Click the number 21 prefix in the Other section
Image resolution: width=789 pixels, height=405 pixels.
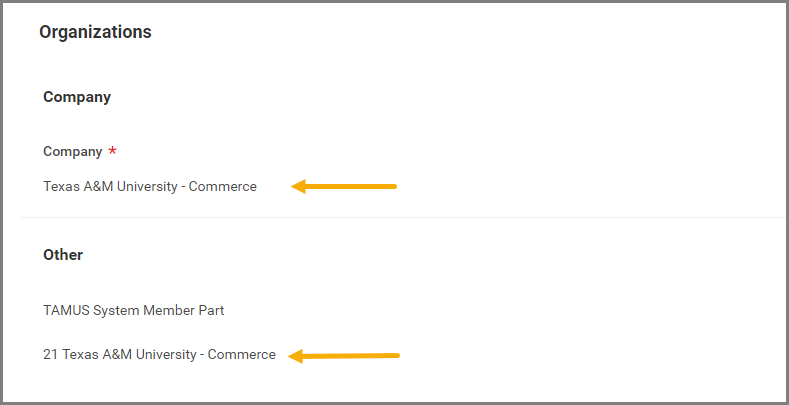point(50,354)
